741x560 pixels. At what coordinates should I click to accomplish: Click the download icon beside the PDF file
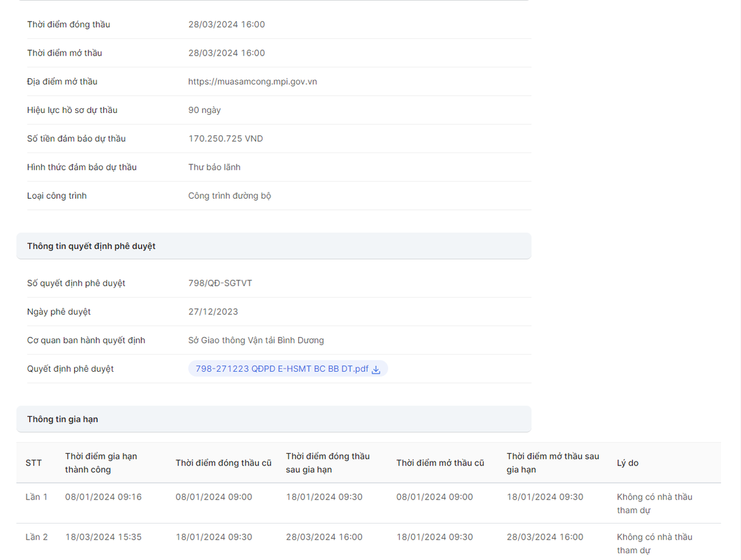pyautogui.click(x=376, y=369)
